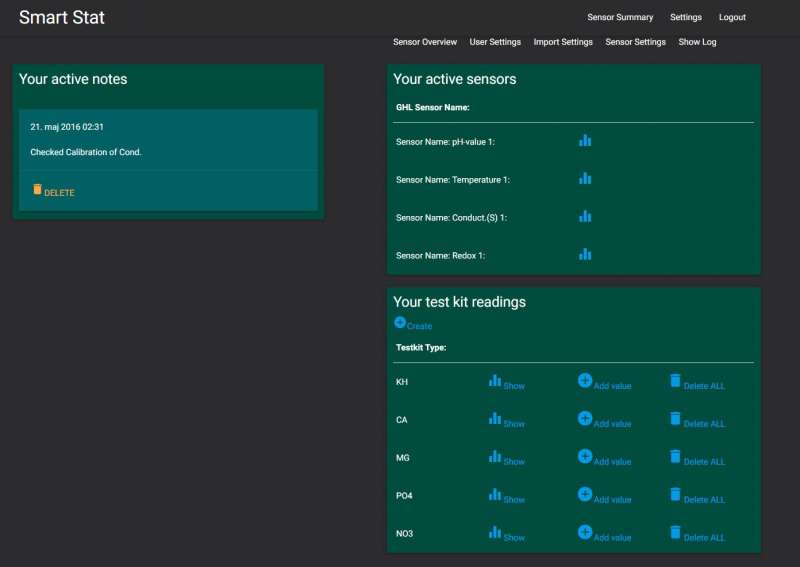The width and height of the screenshot is (800, 567).
Task: Log out using the Logout link
Action: point(732,18)
